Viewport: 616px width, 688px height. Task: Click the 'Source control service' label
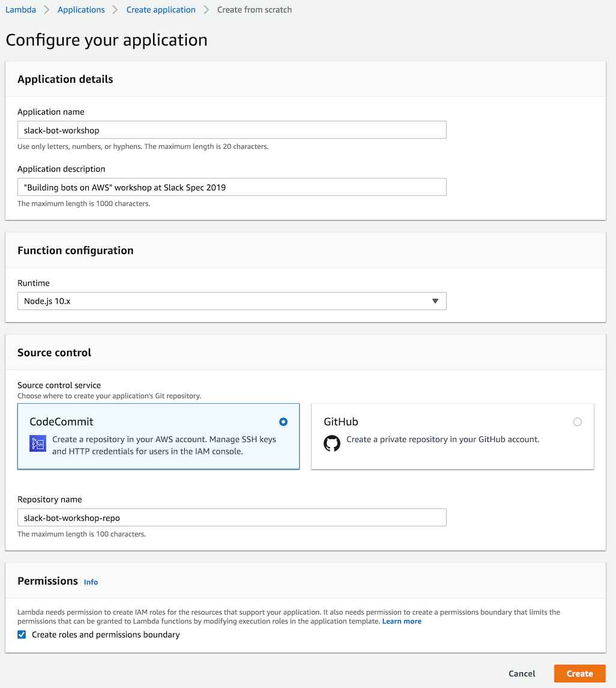tap(59, 385)
